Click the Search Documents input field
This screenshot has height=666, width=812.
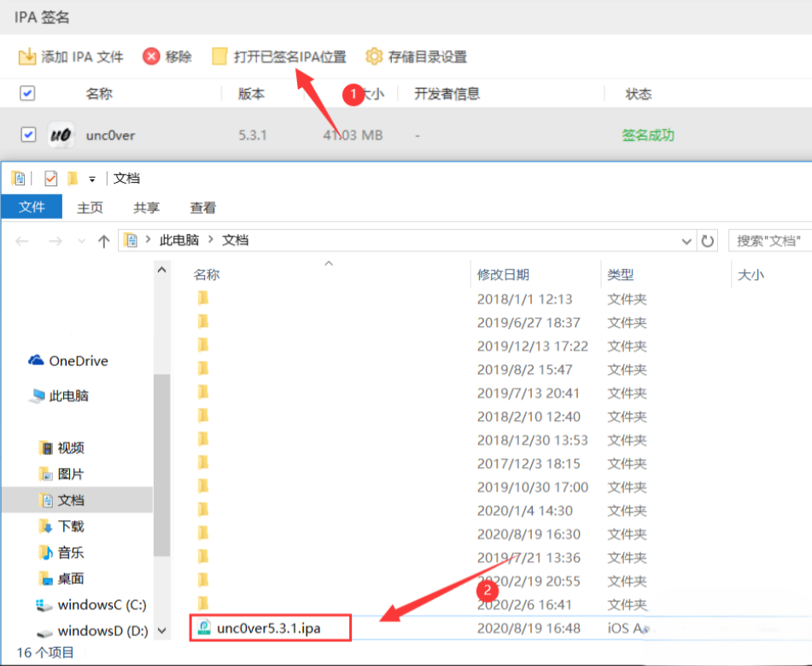[769, 241]
